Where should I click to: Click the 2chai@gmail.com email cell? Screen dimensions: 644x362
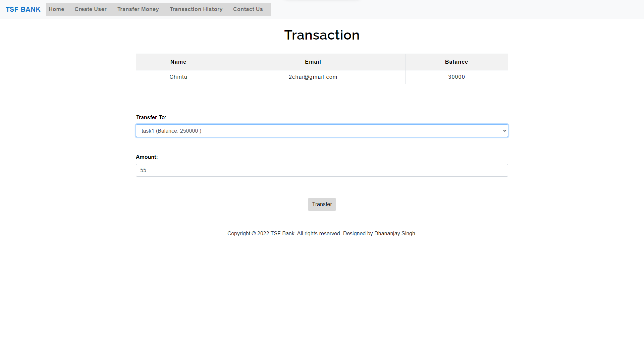(x=313, y=77)
